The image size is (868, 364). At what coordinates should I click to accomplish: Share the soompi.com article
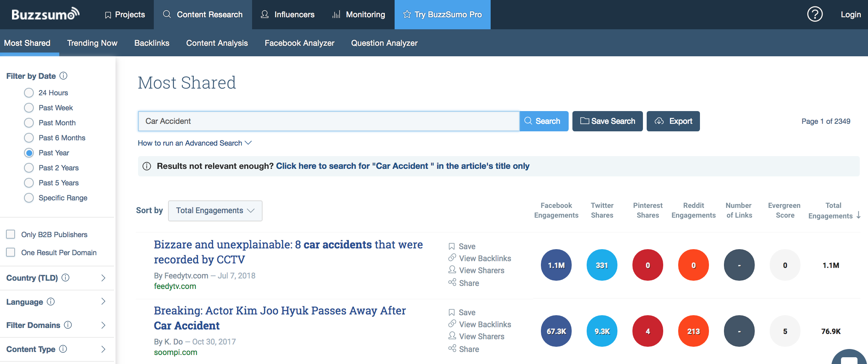(464, 349)
